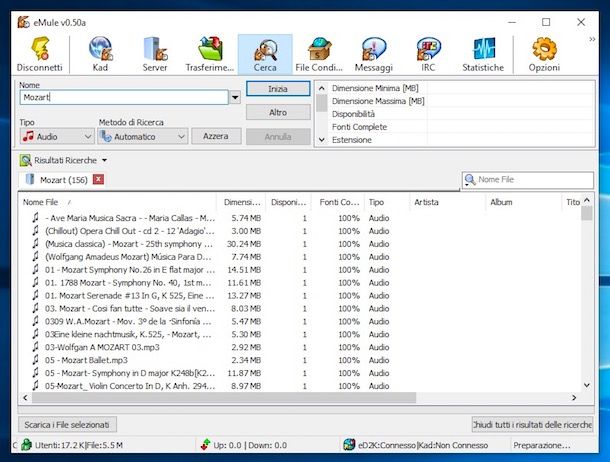Click the Disconnetti toolbar icon
The width and height of the screenshot is (610, 462).
(39, 54)
